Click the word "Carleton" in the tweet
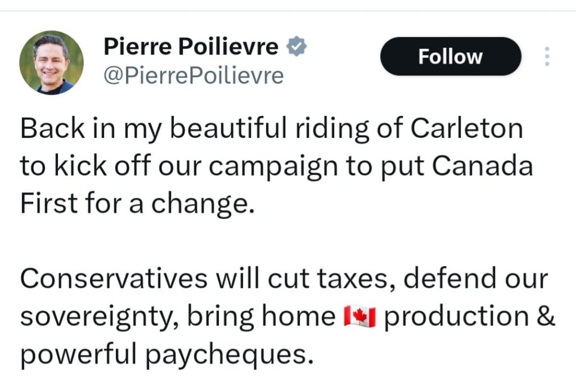Image resolution: width=576 pixels, height=392 pixels. coord(466,129)
